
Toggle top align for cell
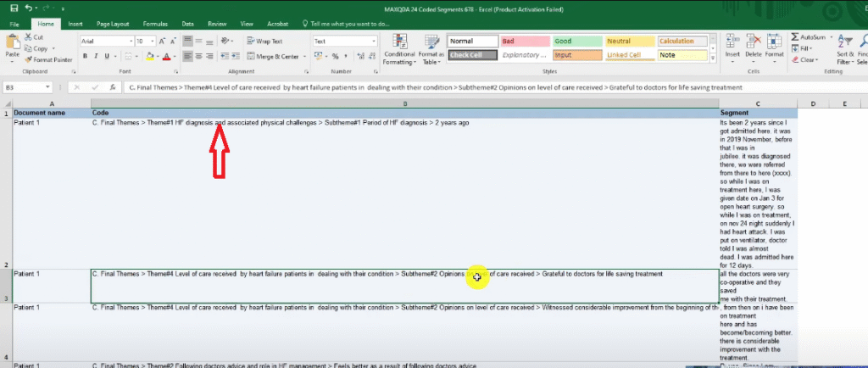click(187, 41)
